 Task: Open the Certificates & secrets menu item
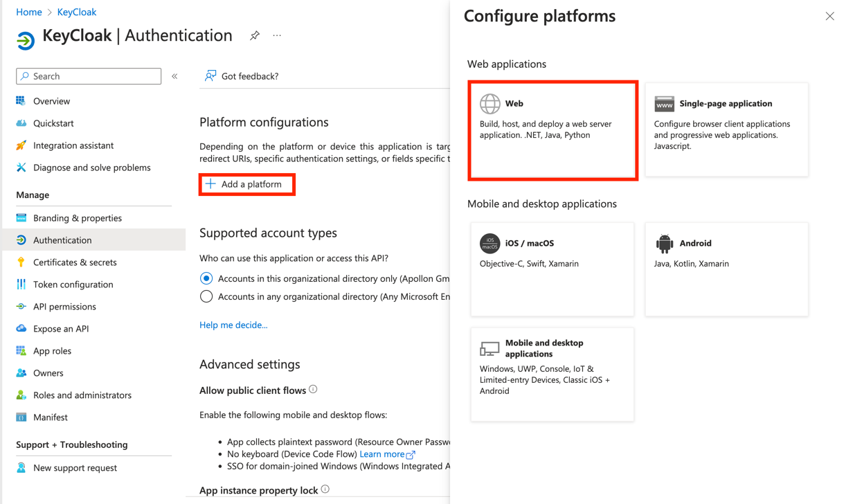pos(75,262)
